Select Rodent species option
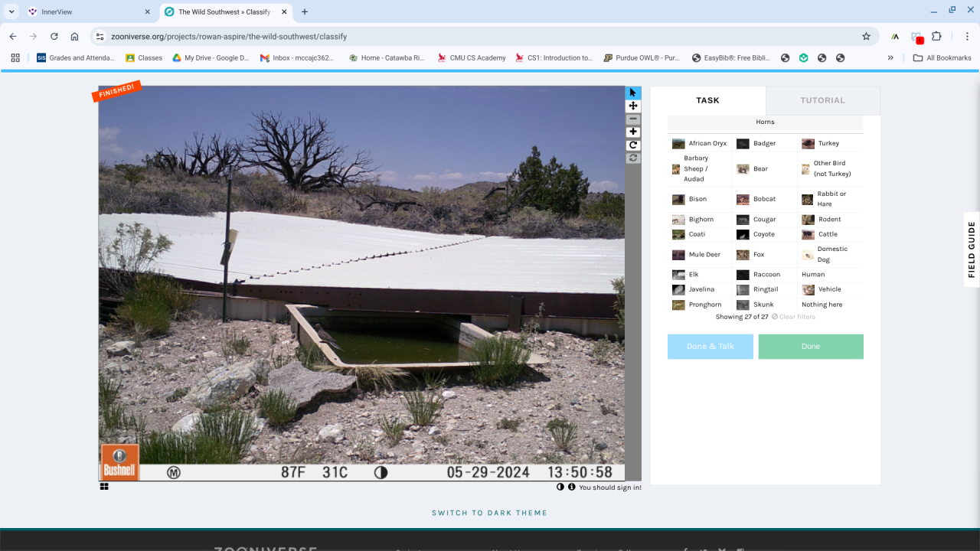 pyautogui.click(x=830, y=220)
